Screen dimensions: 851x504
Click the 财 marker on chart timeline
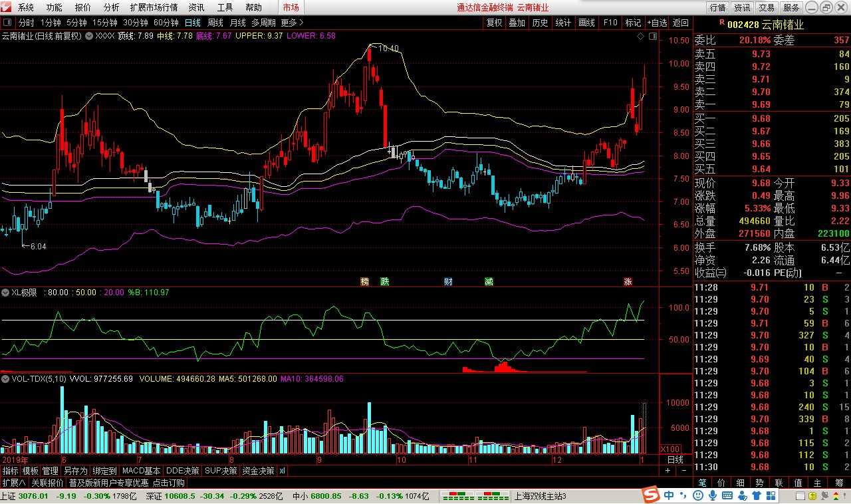click(449, 281)
